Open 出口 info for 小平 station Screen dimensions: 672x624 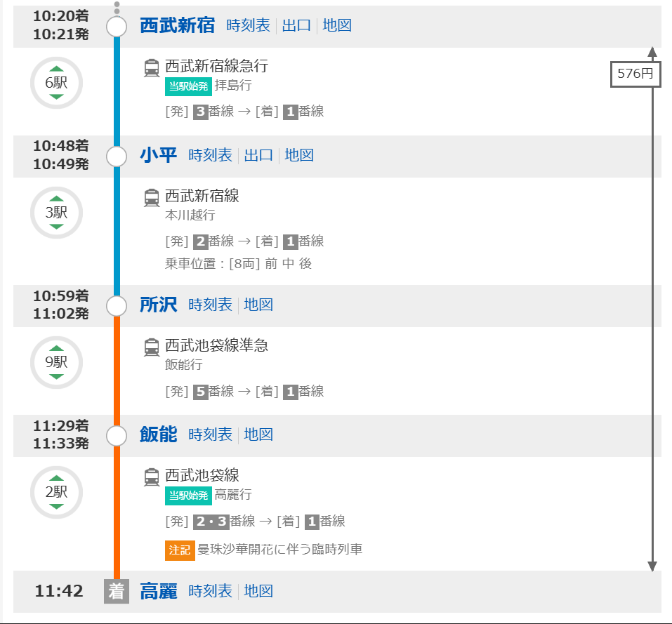258,155
